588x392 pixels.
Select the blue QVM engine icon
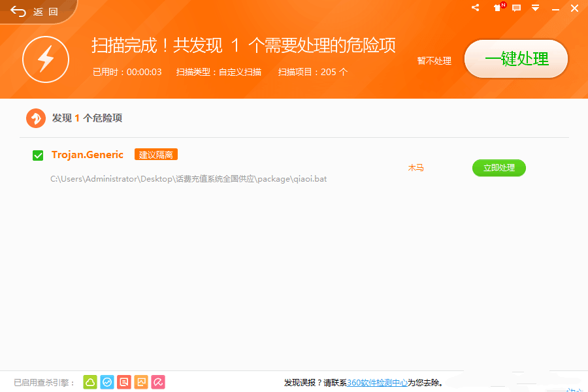click(x=106, y=382)
